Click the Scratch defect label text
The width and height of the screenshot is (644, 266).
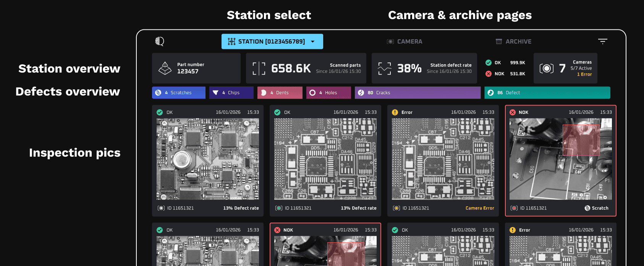pos(600,208)
